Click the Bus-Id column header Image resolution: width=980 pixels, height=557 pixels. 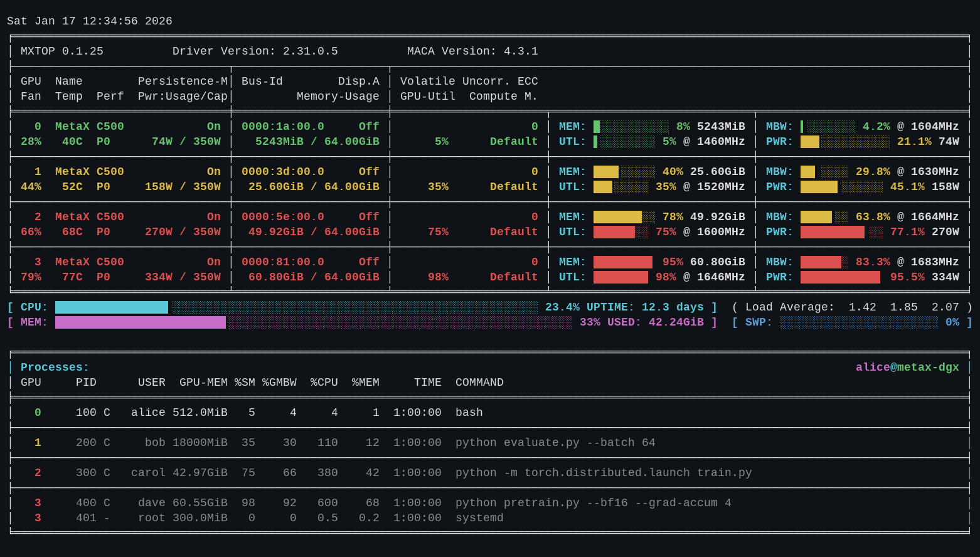[x=262, y=82]
